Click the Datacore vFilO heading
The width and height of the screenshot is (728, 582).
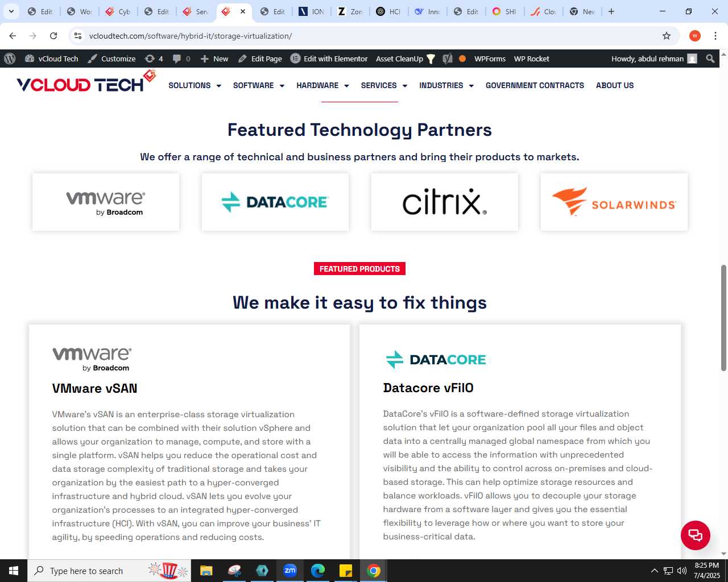point(428,388)
